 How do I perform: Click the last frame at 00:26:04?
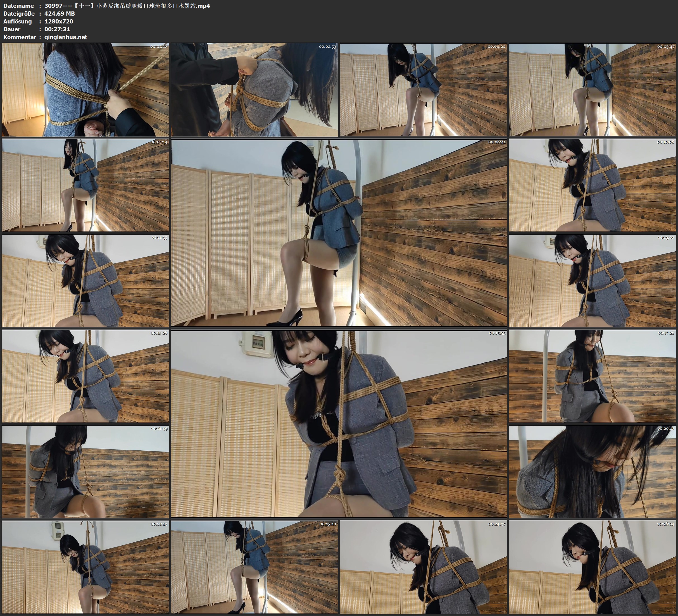pyautogui.click(x=593, y=567)
